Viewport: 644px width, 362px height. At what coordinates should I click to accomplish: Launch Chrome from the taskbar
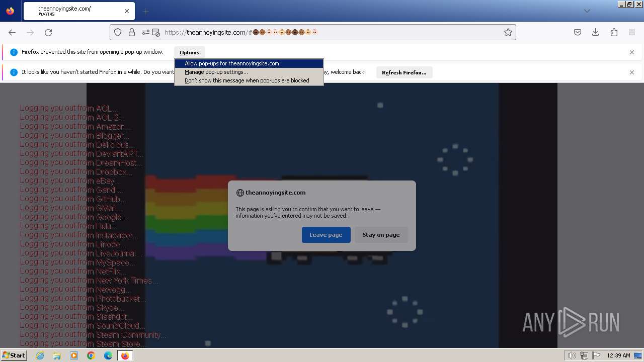click(91, 355)
